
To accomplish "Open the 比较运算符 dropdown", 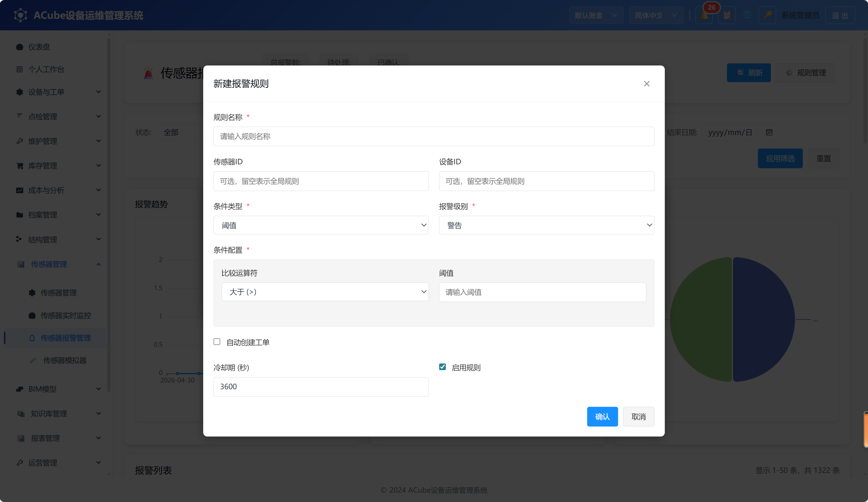I will coord(325,292).
